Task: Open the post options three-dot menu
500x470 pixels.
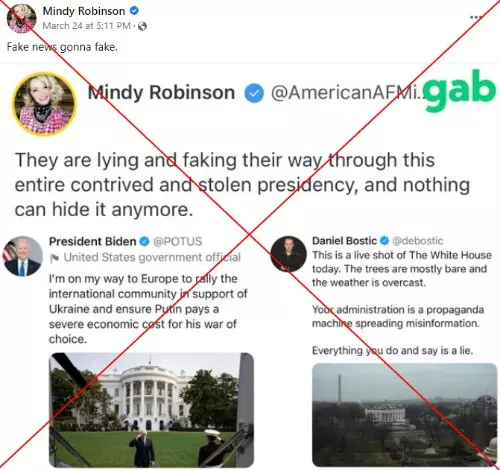Action: 476,17
